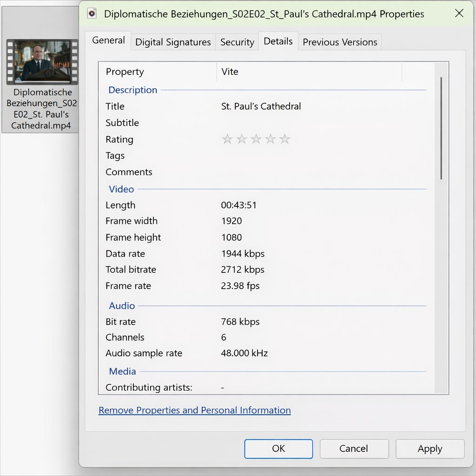Close the Properties window
The image size is (476, 476).
[459, 13]
